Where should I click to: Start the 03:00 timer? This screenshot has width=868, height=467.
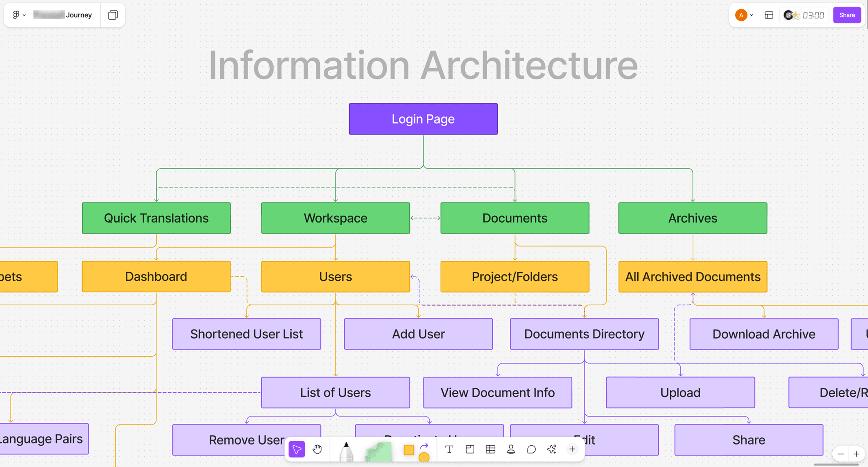(x=813, y=15)
